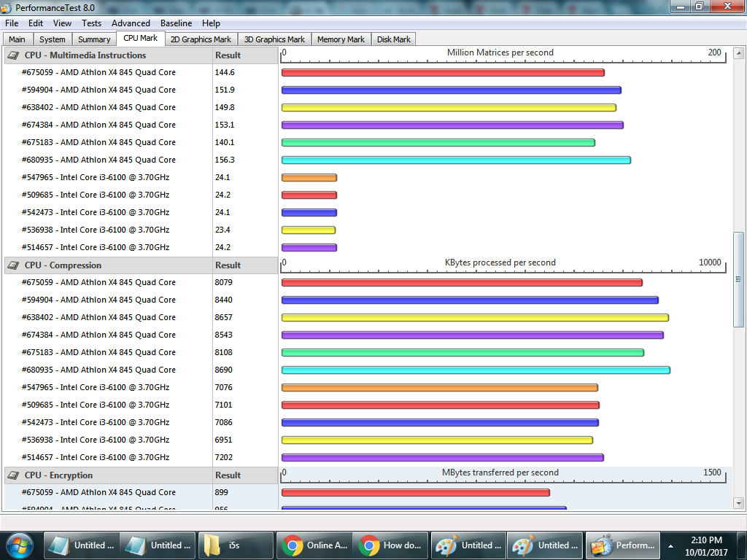Open first Untitled Notepad taskbar item
The width and height of the screenshot is (747, 560).
click(x=82, y=545)
